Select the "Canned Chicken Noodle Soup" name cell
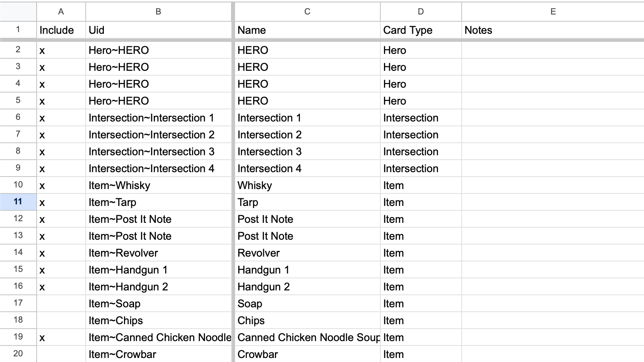The width and height of the screenshot is (644, 362). (307, 337)
